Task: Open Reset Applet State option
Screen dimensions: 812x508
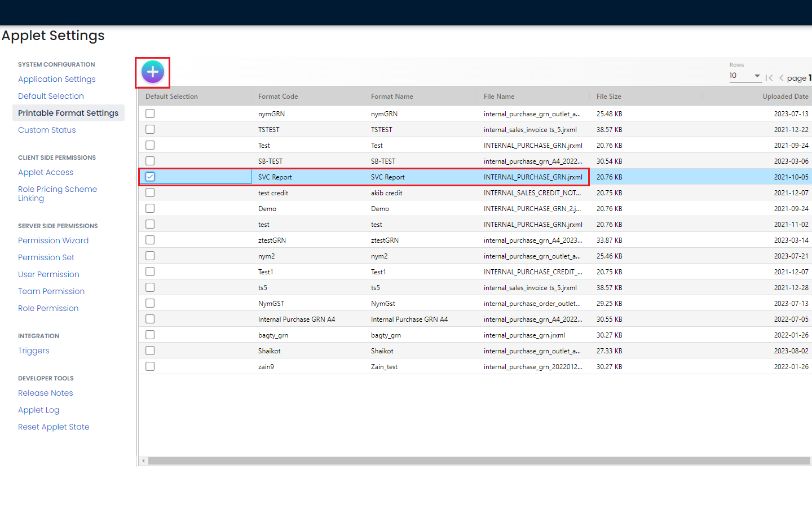Action: (x=54, y=427)
